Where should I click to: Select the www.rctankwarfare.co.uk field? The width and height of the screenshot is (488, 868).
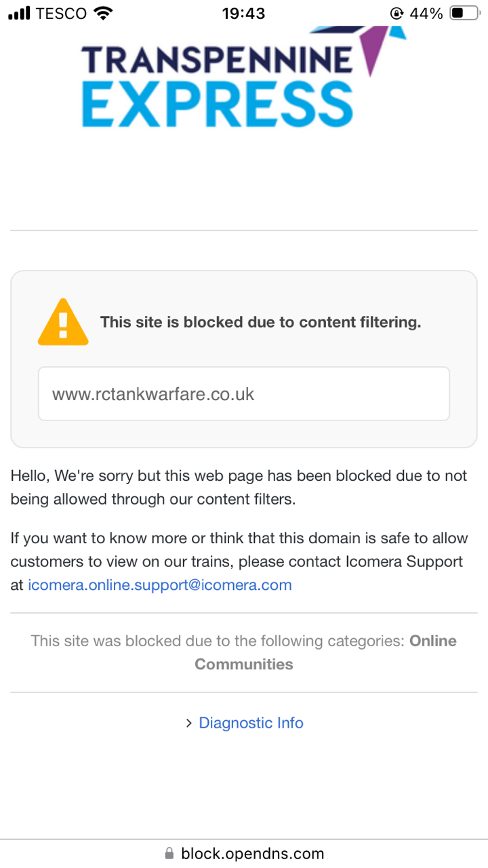pyautogui.click(x=244, y=394)
